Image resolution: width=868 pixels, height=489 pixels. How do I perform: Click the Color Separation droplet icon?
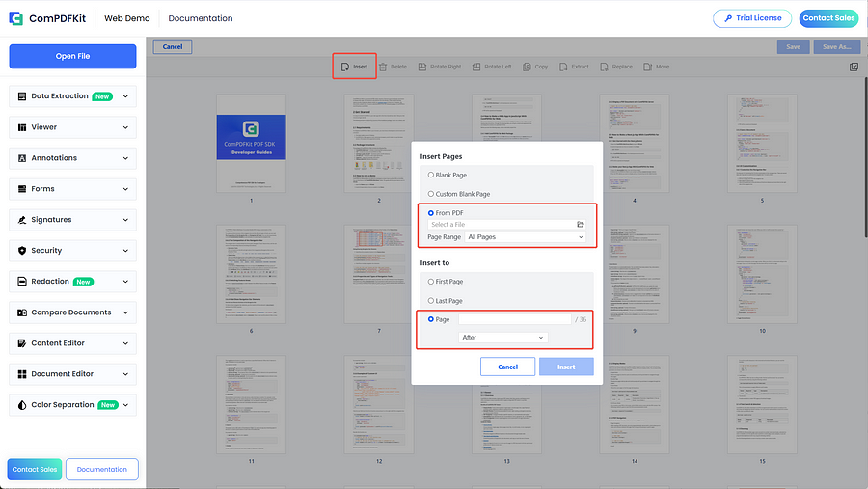pos(22,405)
